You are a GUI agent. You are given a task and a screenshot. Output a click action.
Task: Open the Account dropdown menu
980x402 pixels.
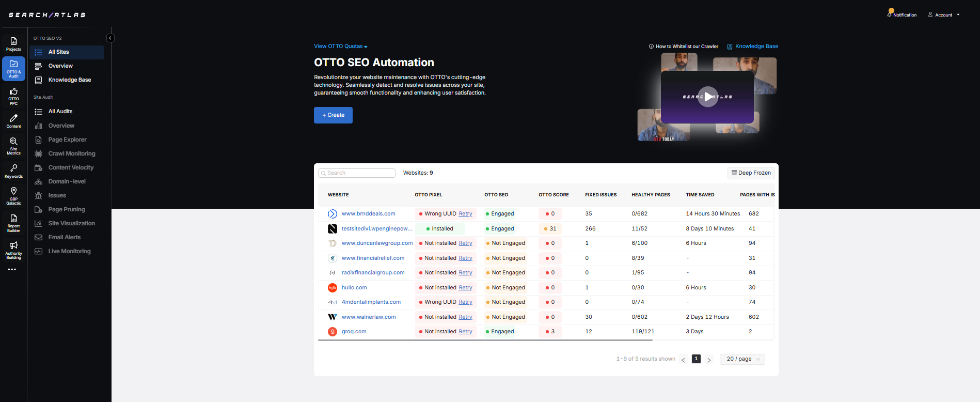coord(944,15)
